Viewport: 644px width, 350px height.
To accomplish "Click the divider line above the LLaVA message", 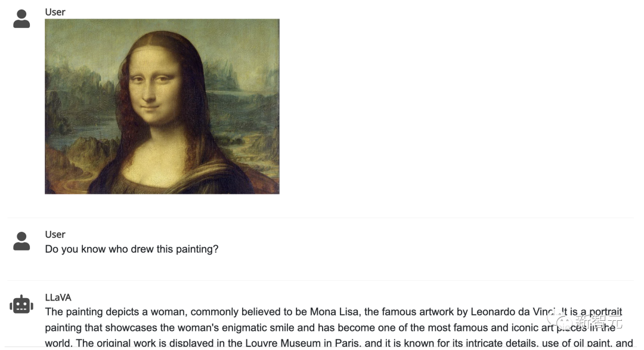I will point(320,281).
